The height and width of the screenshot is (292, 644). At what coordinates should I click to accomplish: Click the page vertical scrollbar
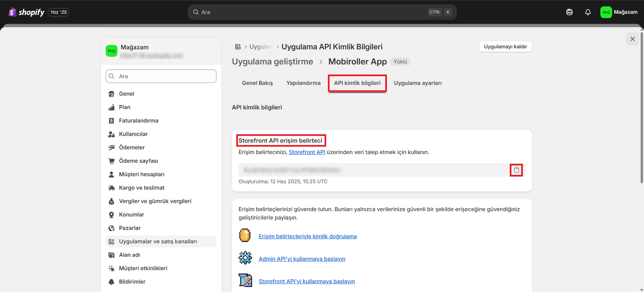tap(642, 107)
